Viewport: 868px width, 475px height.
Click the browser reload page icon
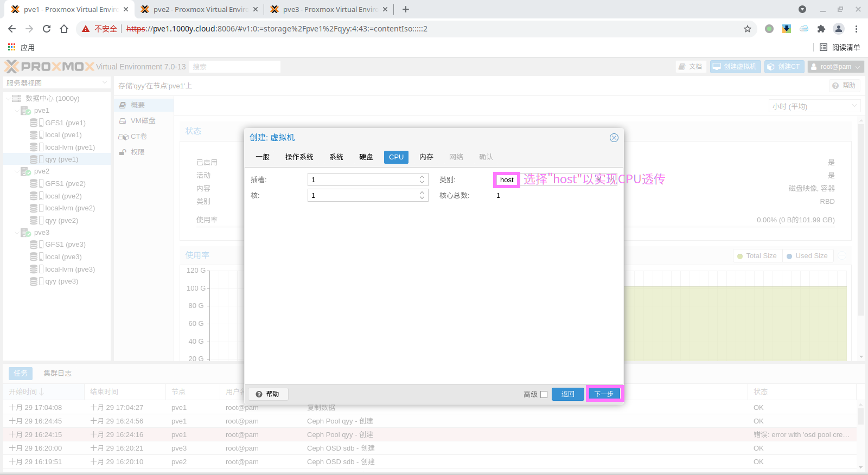click(x=47, y=29)
